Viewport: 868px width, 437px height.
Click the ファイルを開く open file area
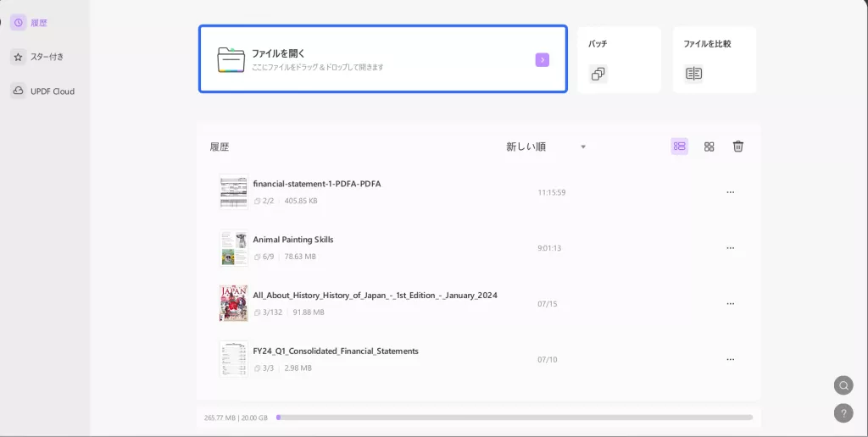pyautogui.click(x=383, y=58)
